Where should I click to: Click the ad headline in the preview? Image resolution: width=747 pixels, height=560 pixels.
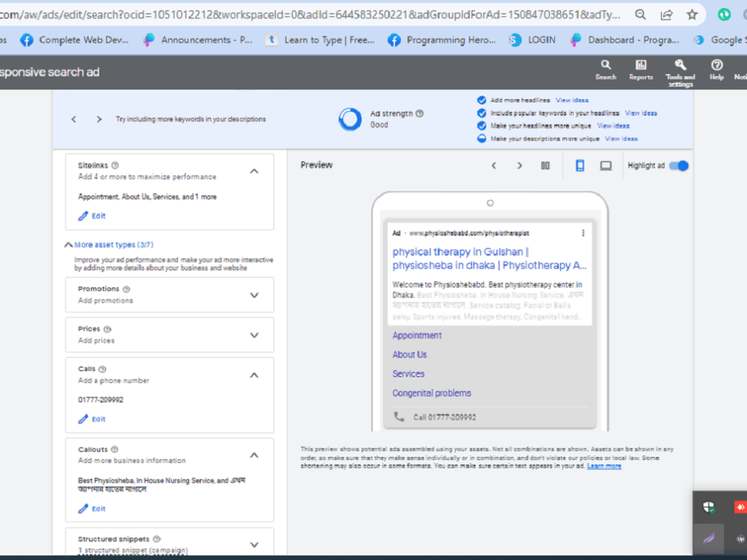point(489,258)
